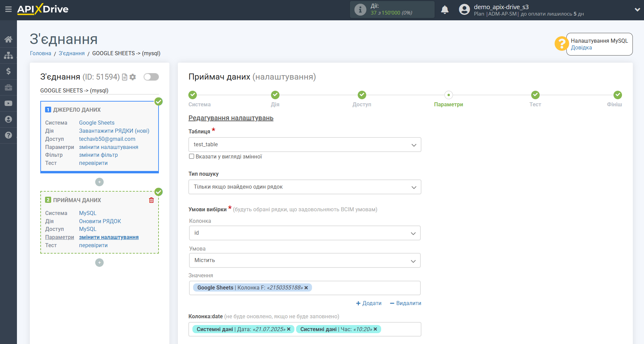Click receiver bold змінити налаштування link
This screenshot has width=644, height=344.
[x=109, y=237]
